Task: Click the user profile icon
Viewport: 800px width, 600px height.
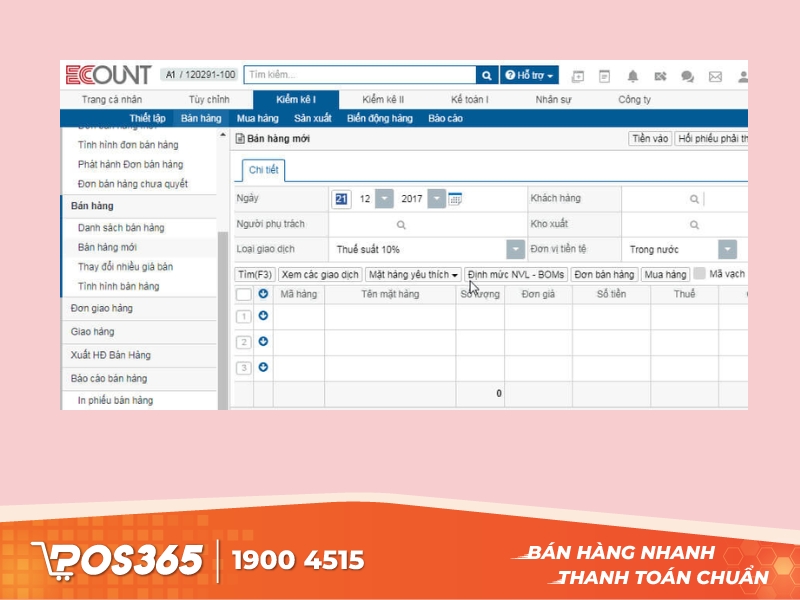Action: pos(742,75)
